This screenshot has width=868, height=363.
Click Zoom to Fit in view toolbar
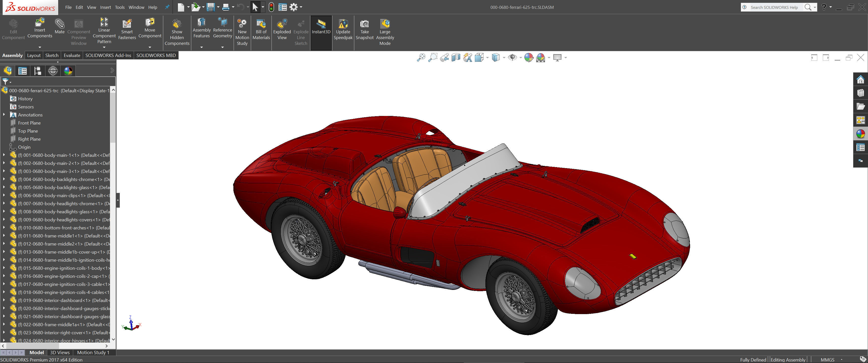[x=421, y=57]
